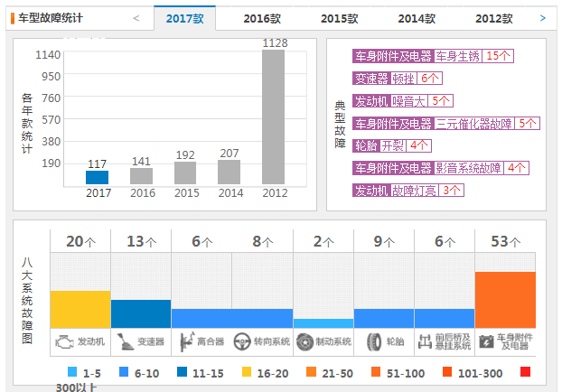Screen dimensions: 562x392
Task: Click the tire (轮胎) icon
Action: pyautogui.click(x=374, y=341)
